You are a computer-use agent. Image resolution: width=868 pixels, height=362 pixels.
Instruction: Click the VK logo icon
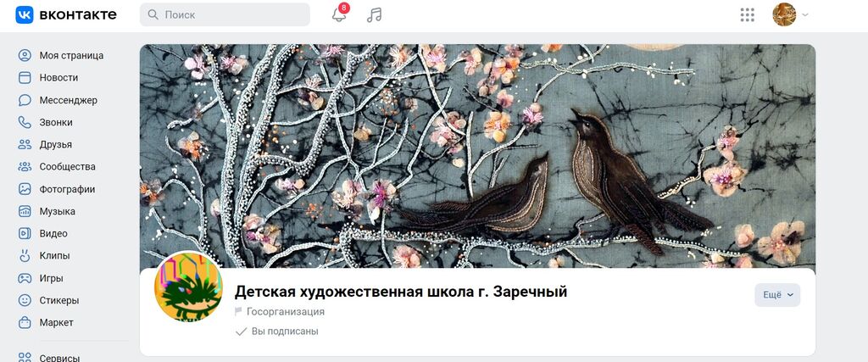point(25,15)
